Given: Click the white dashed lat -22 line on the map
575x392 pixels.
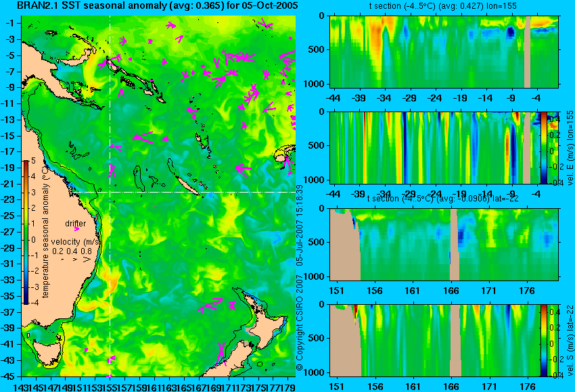Looking at the screenshot, I should coord(183,192).
